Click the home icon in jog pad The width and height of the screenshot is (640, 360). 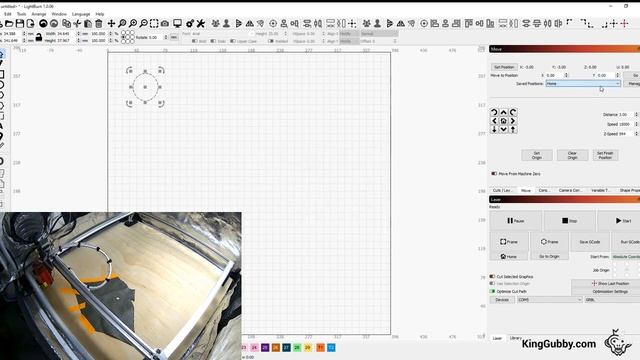point(504,121)
